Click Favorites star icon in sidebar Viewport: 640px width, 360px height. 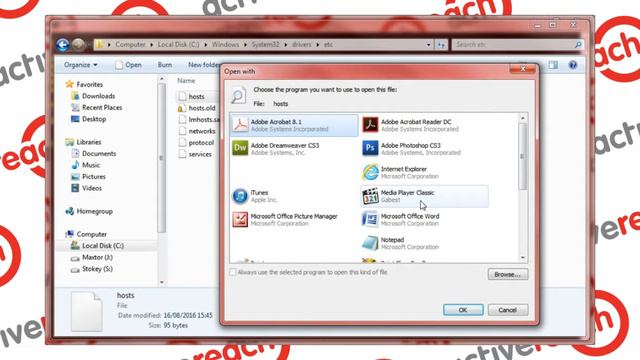[x=69, y=84]
